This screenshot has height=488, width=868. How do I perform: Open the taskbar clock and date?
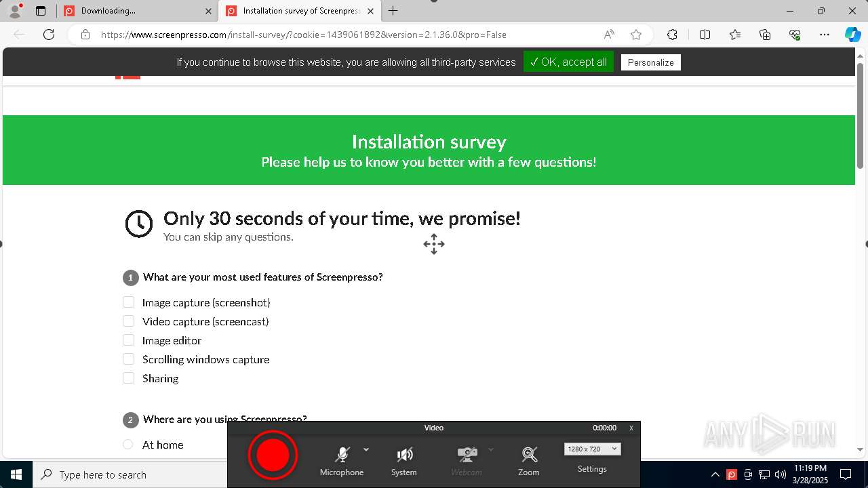click(x=811, y=474)
